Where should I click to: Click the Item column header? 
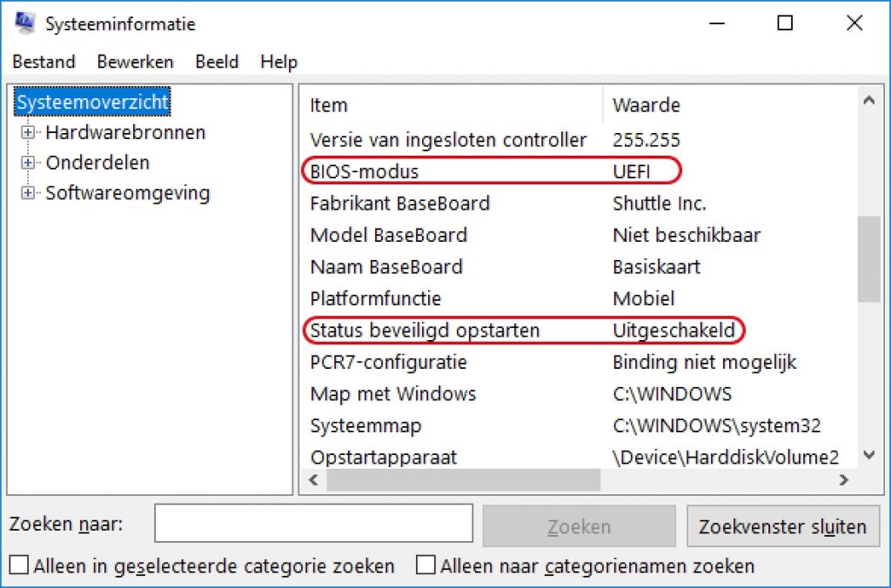[328, 104]
